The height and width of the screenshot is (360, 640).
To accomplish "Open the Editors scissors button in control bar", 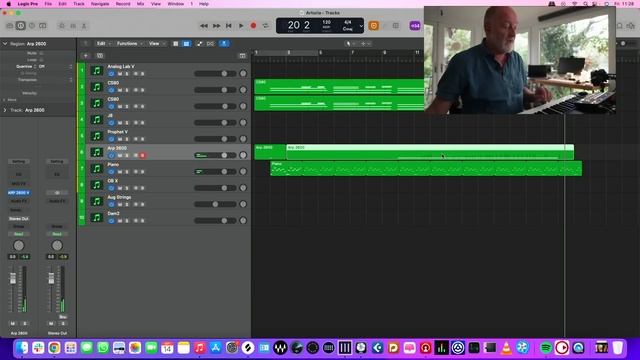I will pos(84,26).
